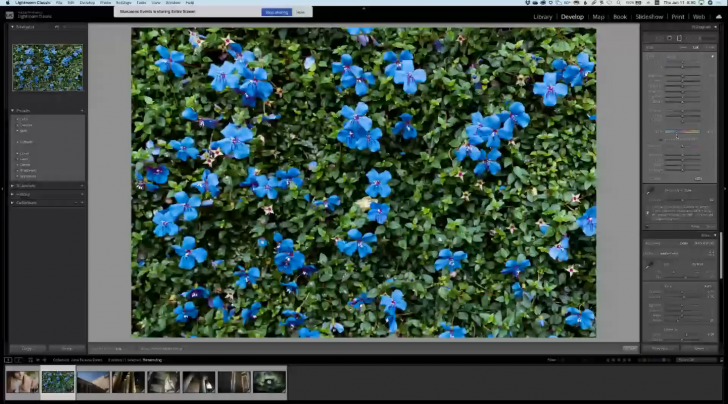Select the Radial Filter tool

[689, 38]
